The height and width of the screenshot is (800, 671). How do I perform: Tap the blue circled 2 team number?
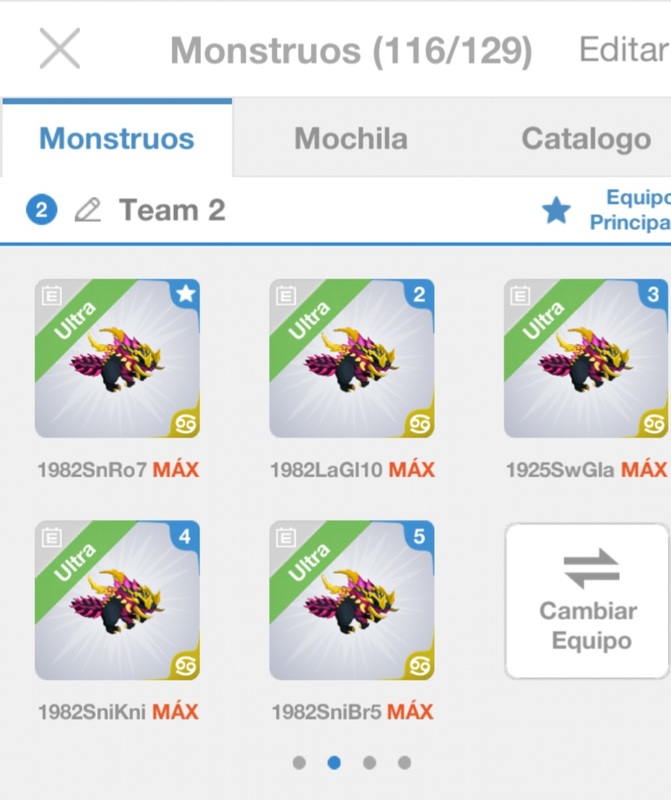41,210
